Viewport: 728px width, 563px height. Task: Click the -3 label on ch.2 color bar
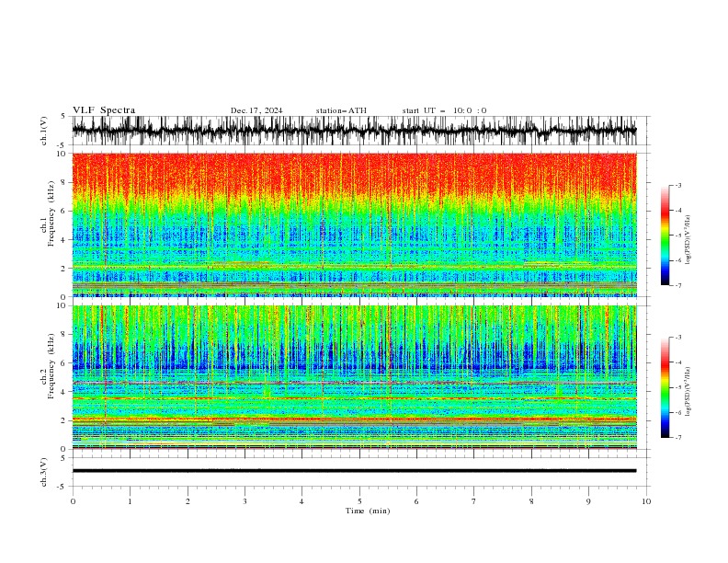[x=677, y=338]
